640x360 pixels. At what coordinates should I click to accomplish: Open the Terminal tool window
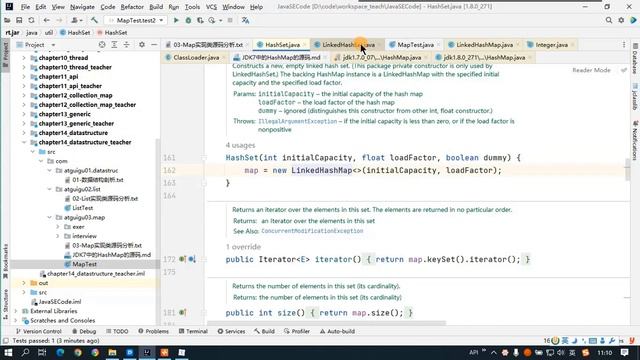point(193,331)
